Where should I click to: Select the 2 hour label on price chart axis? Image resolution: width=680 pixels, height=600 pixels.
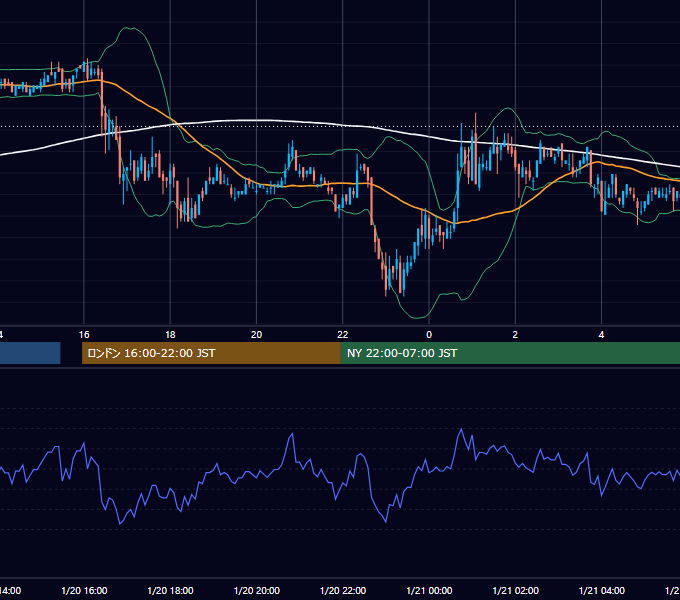tap(515, 335)
